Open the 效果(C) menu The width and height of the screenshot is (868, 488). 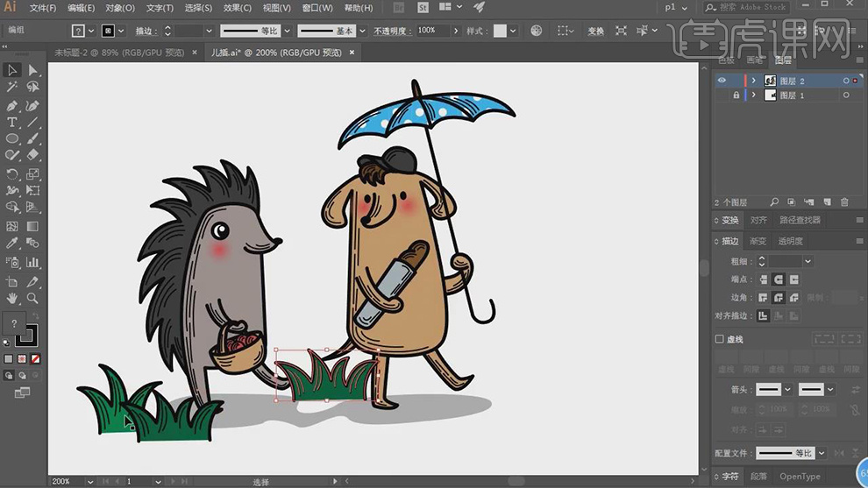pyautogui.click(x=237, y=8)
